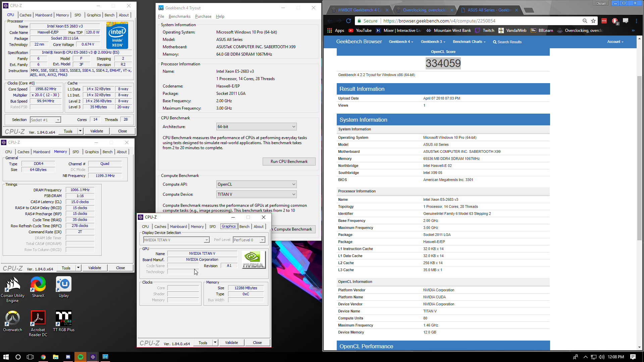Open the Geekbench Benchmarks menu

pyautogui.click(x=179, y=16)
